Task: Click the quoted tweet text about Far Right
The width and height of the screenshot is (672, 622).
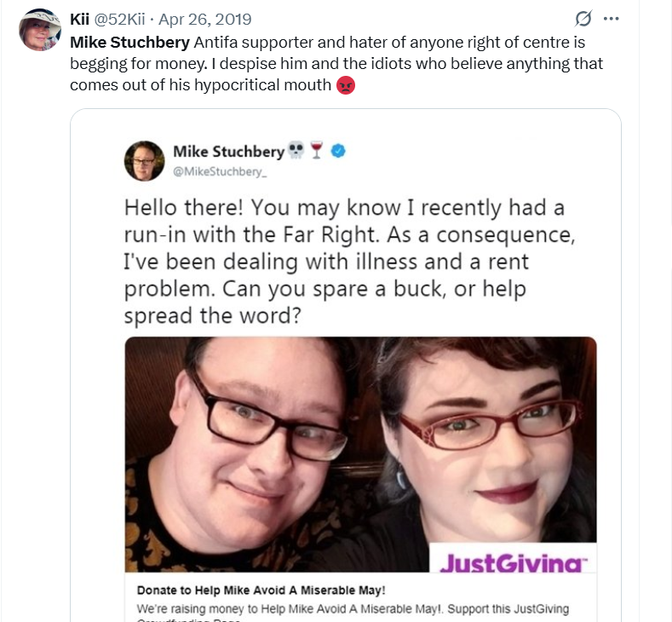Action: click(349, 262)
